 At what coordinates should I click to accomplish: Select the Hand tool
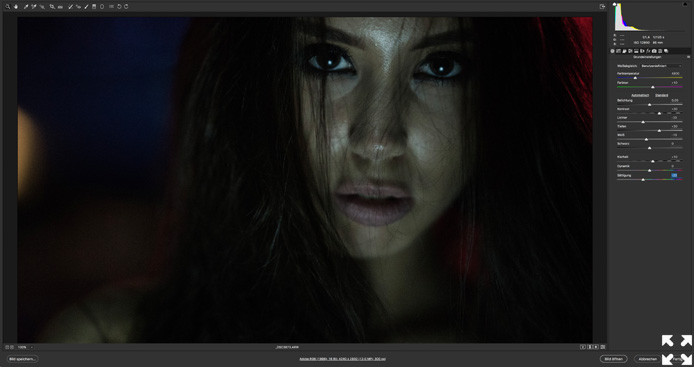click(x=16, y=7)
